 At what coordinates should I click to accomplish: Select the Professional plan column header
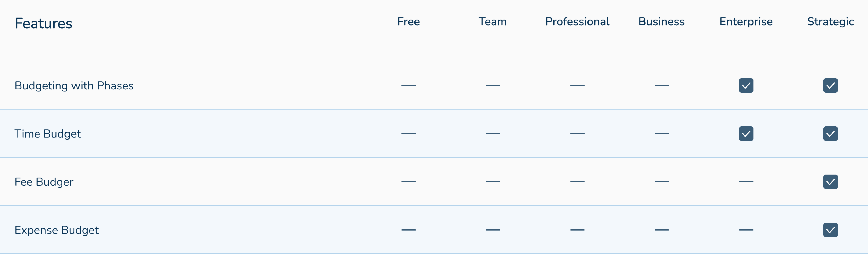click(577, 22)
